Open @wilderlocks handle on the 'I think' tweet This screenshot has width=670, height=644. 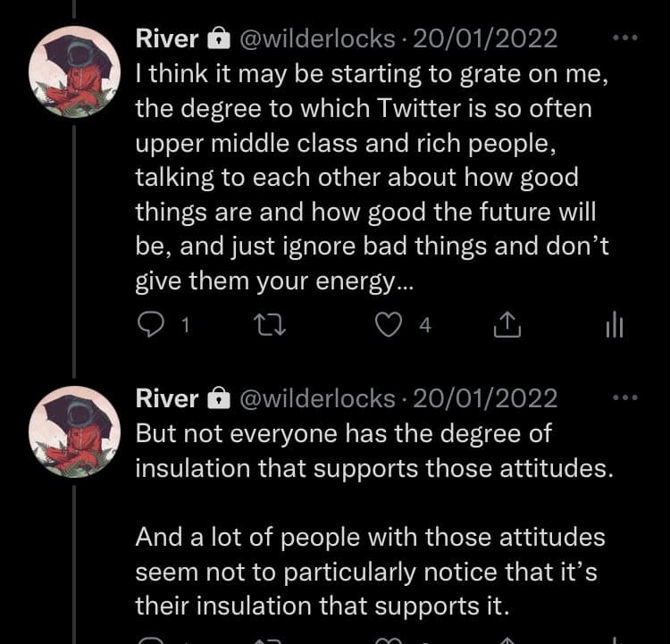pos(315,39)
